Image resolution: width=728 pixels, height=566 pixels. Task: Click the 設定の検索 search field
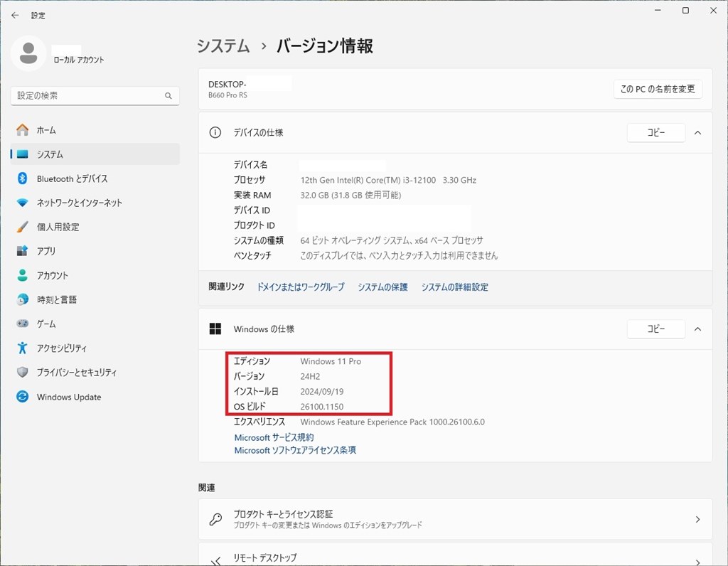click(x=95, y=95)
